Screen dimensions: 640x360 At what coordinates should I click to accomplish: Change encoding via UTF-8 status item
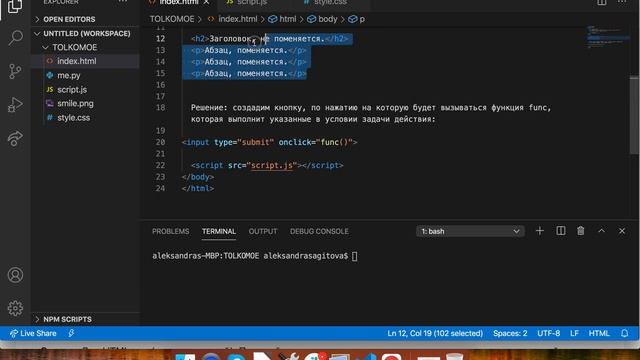549,333
